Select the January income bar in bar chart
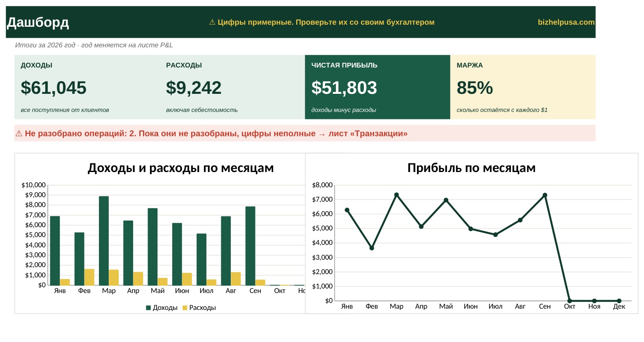 (55, 251)
